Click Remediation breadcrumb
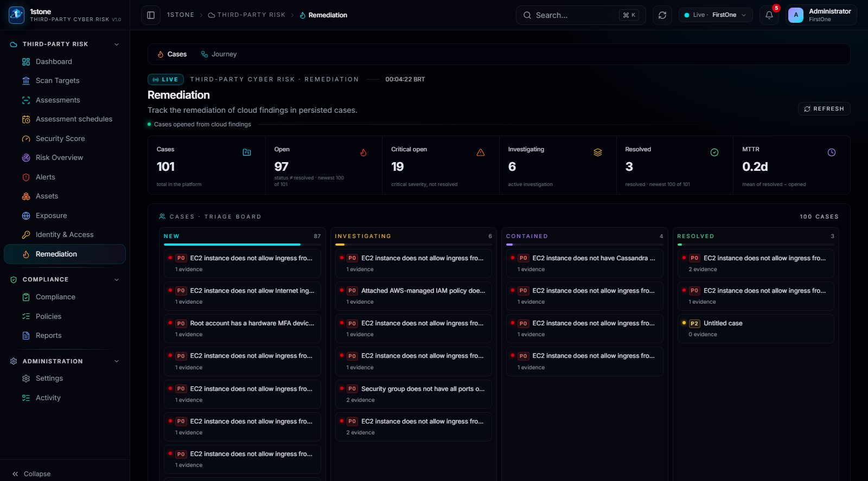The image size is (868, 481). click(323, 15)
